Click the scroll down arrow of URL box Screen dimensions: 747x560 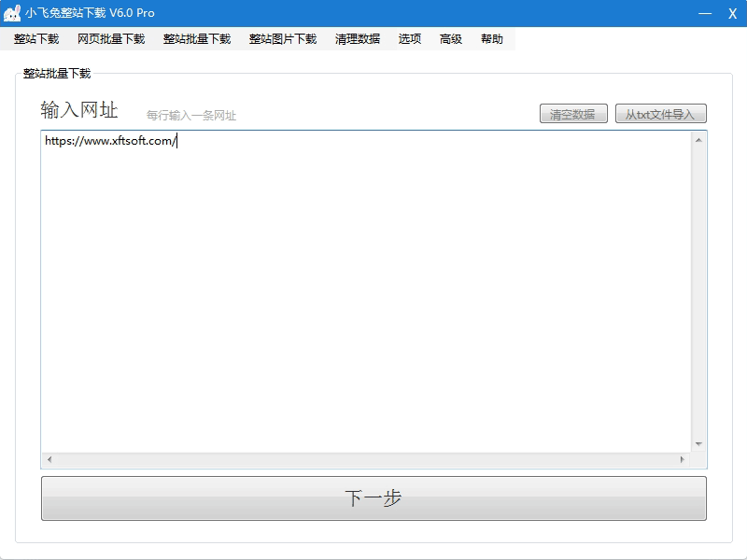[698, 443]
